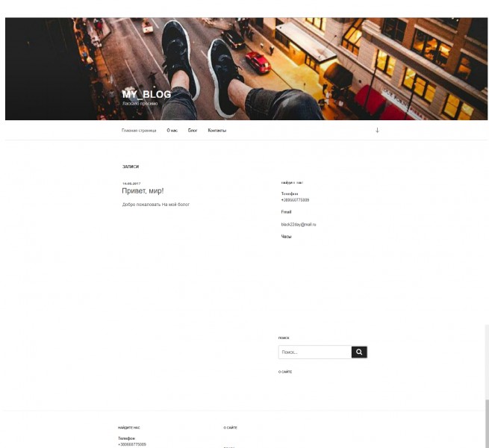This screenshot has width=489, height=448.
Task: Click the footer Найдите нас heading
Action: pos(129,427)
